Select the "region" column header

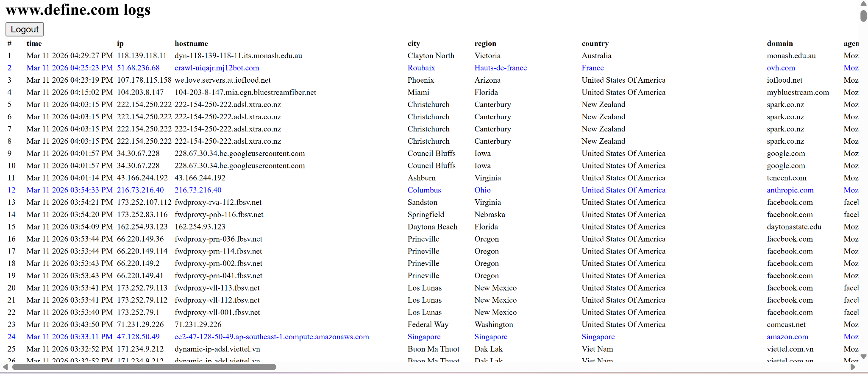[485, 43]
